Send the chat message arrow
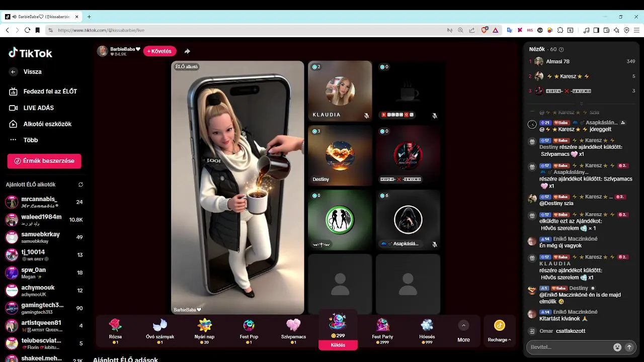The width and height of the screenshot is (644, 362). (x=629, y=347)
